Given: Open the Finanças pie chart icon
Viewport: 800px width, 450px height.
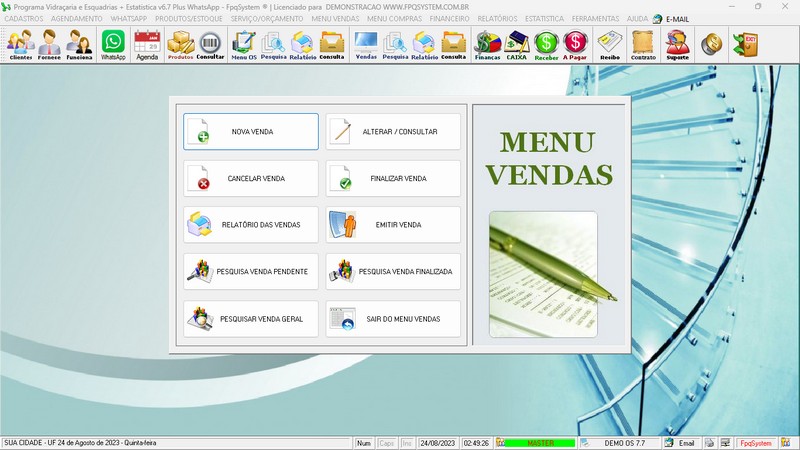Looking at the screenshot, I should tap(487, 45).
